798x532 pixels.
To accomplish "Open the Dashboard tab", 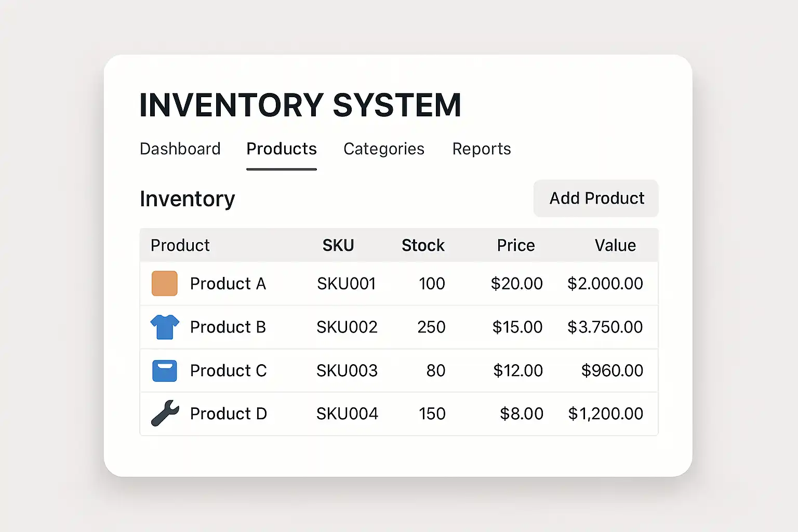I will pos(180,149).
